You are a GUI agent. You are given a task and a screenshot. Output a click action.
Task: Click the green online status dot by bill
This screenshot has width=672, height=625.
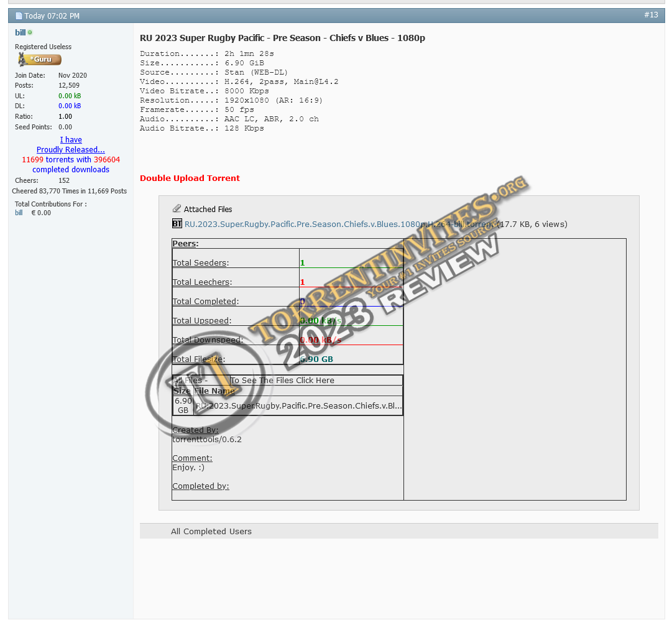[30, 32]
